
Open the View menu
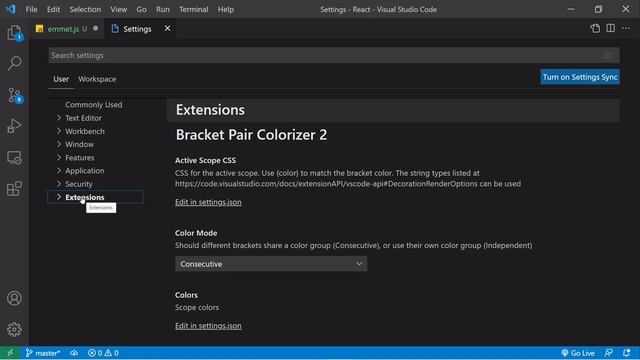pos(118,9)
